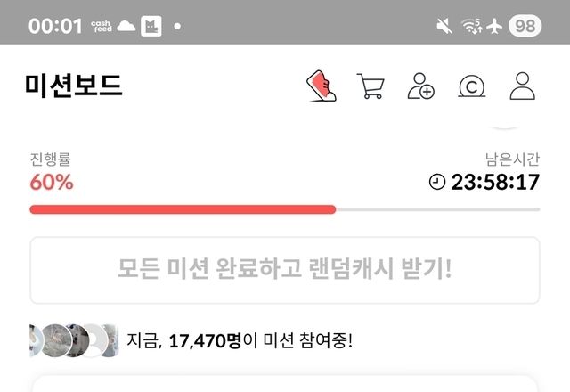Tap the cat app notification icon
The width and height of the screenshot is (570, 392).
(151, 26)
